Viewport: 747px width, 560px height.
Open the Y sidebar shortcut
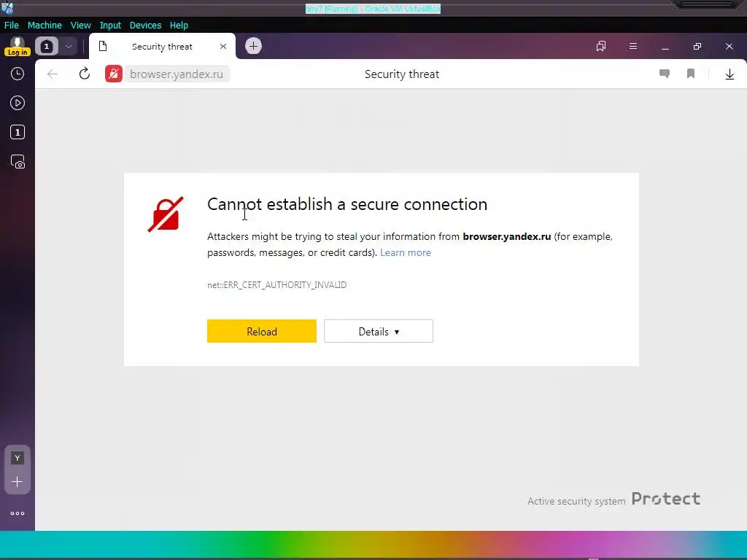pos(18,458)
